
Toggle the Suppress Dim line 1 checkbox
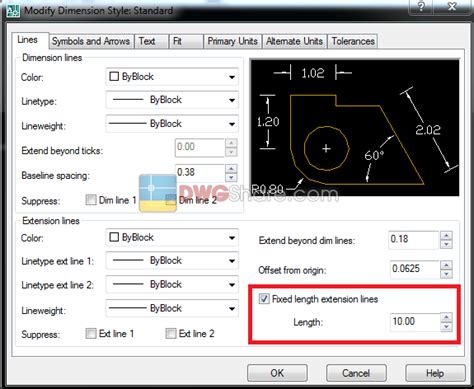(91, 200)
